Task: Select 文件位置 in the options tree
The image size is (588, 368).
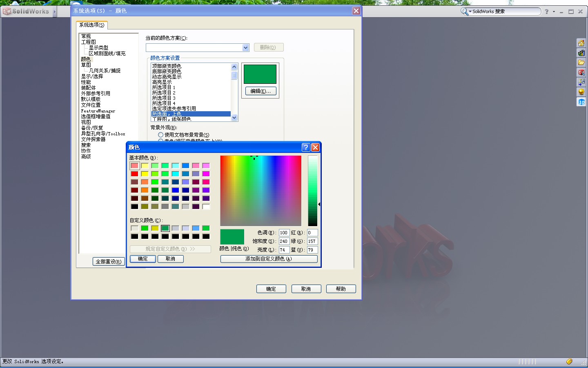Action: [x=91, y=105]
